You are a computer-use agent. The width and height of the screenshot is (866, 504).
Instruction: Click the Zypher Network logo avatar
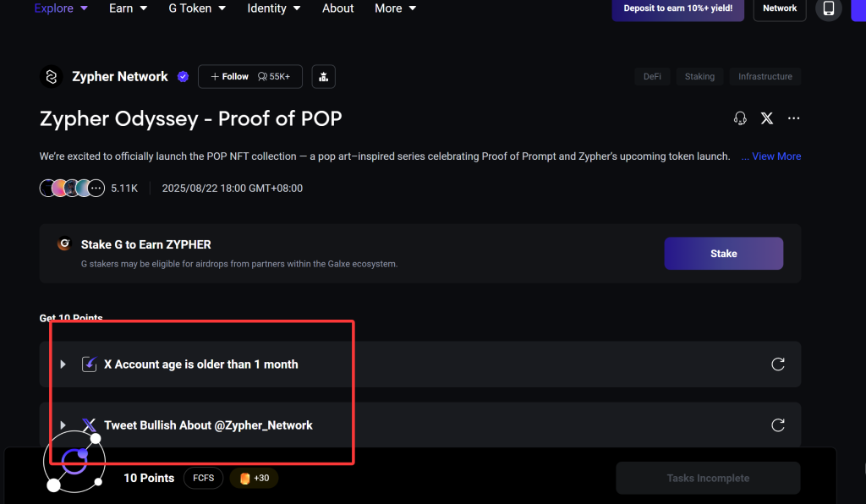tap(52, 77)
